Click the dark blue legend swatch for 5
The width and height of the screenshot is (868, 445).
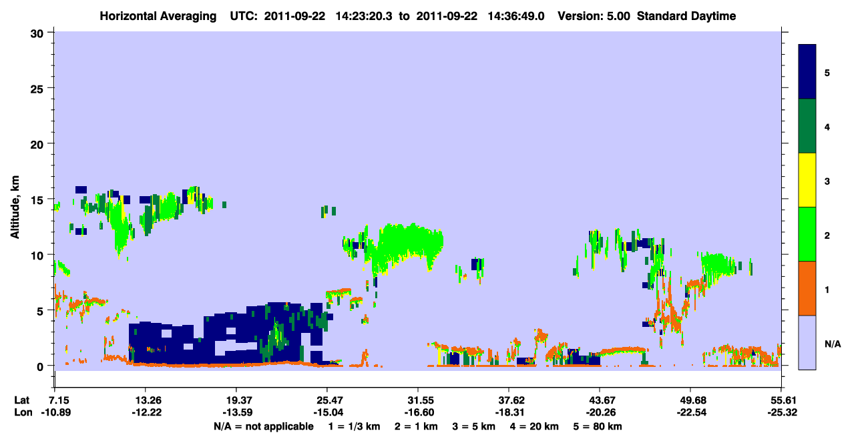tap(807, 72)
